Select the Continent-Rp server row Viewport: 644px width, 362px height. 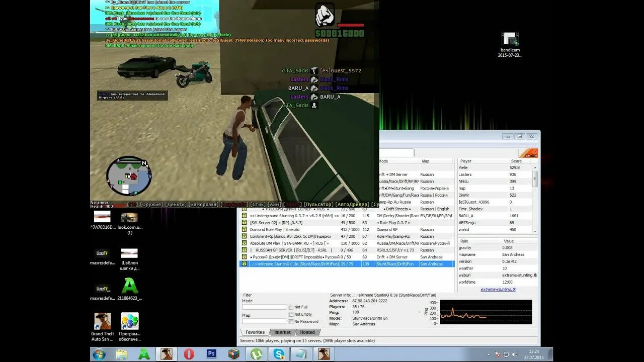(x=347, y=236)
